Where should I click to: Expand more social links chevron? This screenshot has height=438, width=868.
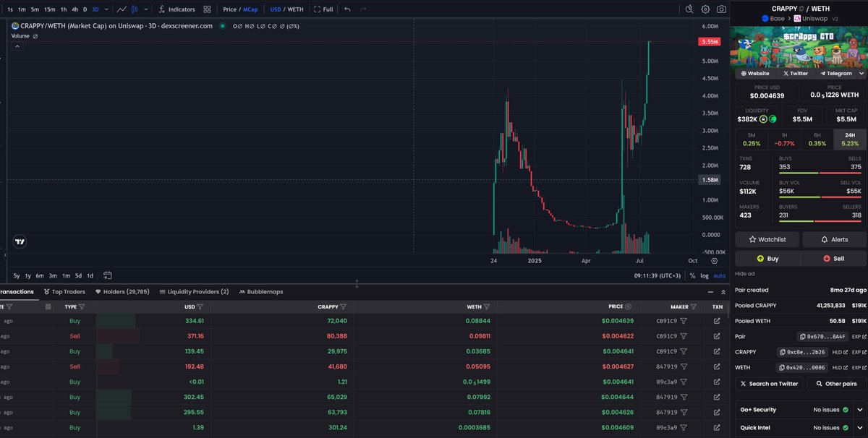coord(861,73)
